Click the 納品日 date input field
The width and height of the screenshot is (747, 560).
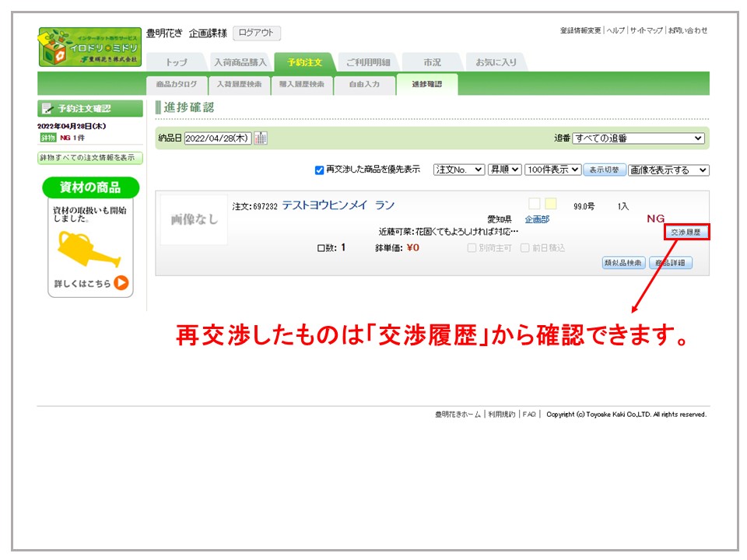coord(218,138)
